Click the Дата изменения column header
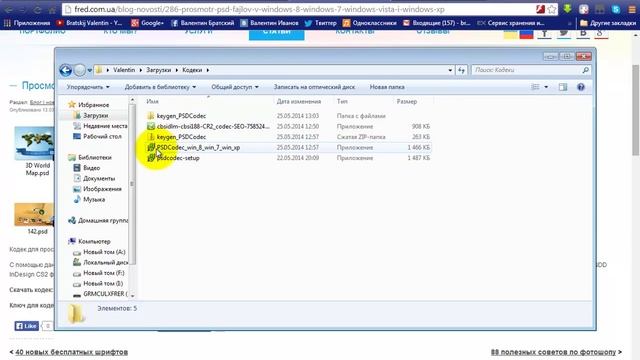Image resolution: width=640 pixels, height=360 pixels. coord(299,101)
